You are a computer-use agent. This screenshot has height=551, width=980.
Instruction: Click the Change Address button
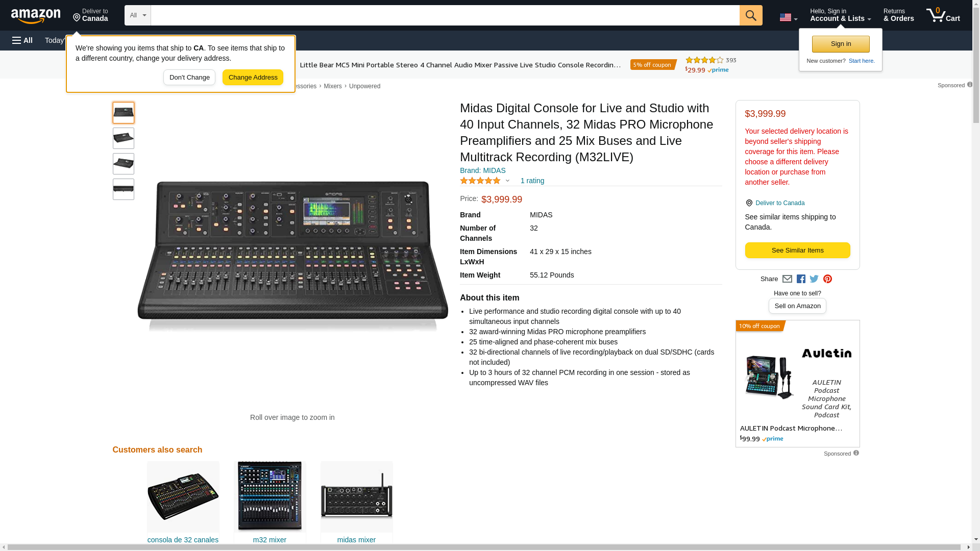[253, 78]
